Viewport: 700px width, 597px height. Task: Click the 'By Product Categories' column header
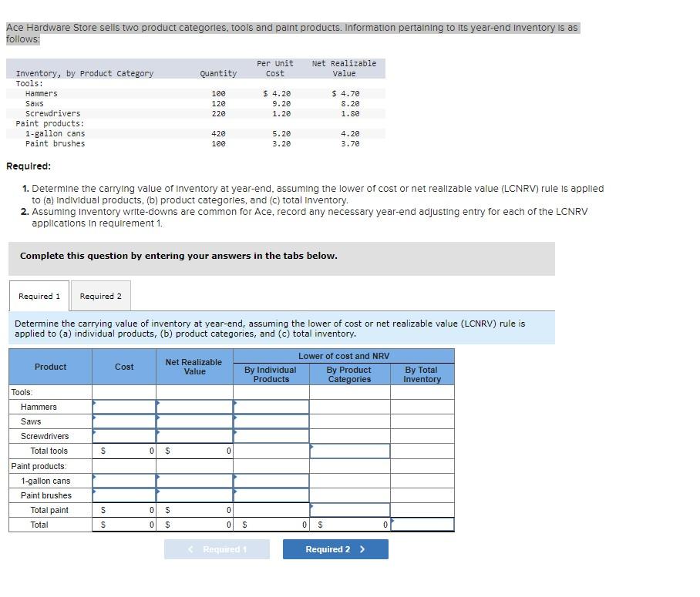coord(349,374)
